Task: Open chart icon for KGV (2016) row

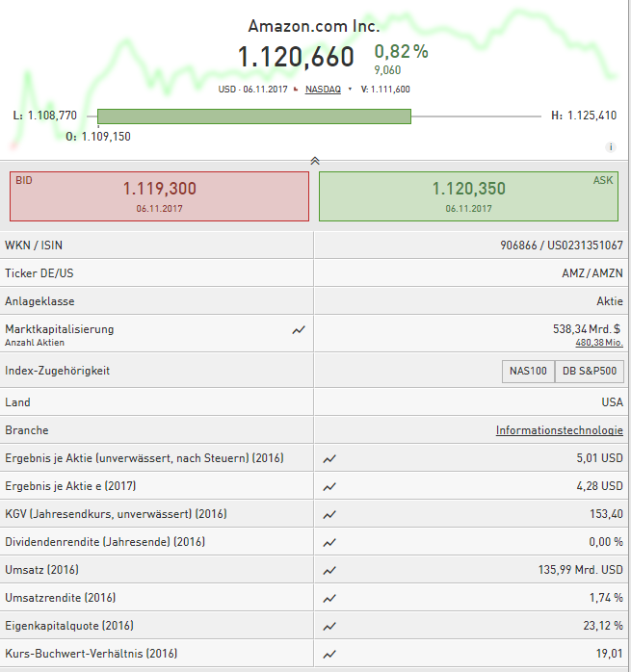Action: [x=329, y=515]
